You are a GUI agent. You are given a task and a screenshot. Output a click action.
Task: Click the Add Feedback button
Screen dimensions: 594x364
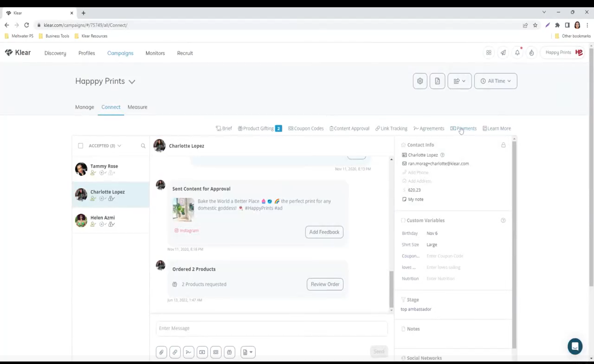click(324, 232)
